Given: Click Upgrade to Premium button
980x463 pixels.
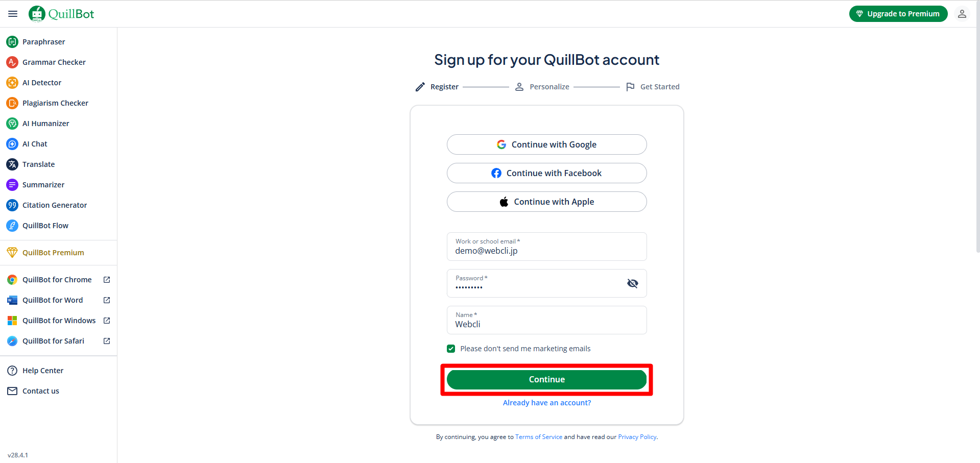Looking at the screenshot, I should [898, 14].
